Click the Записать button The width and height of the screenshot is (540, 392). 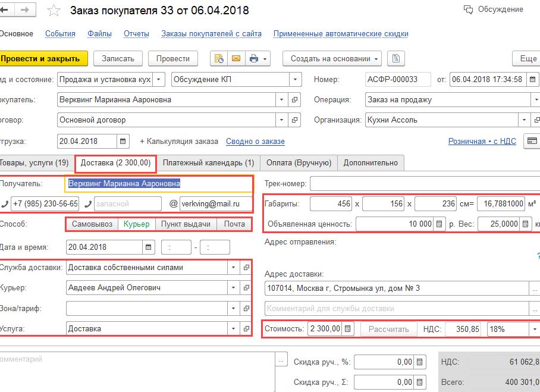[118, 58]
